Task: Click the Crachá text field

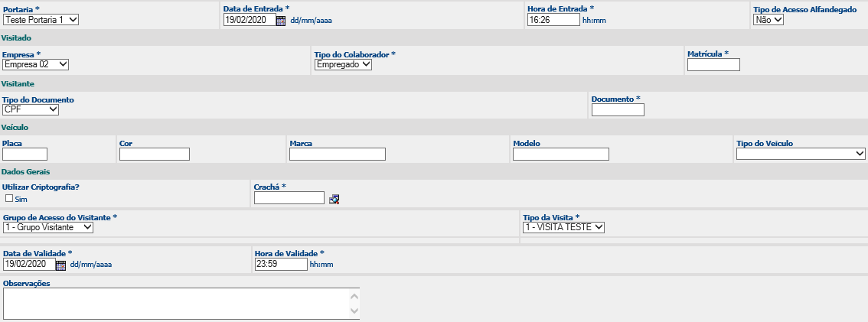Action: point(289,197)
